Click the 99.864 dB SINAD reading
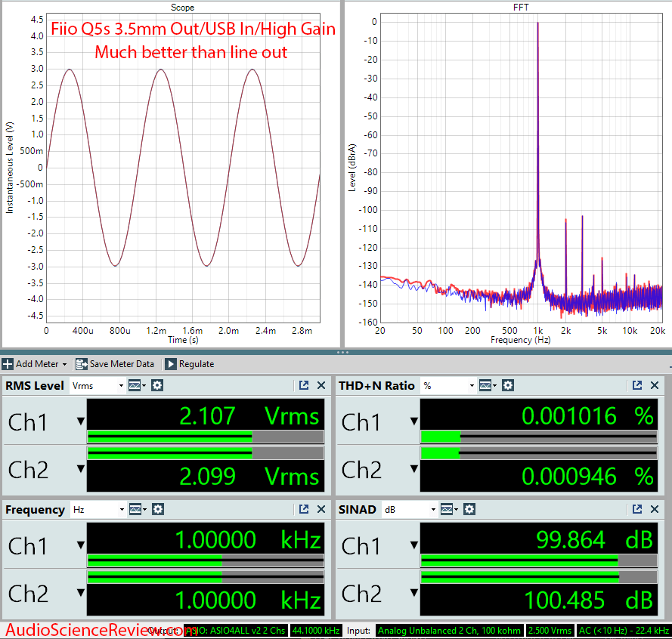Viewport: 672px width, 639px height. pos(594,539)
